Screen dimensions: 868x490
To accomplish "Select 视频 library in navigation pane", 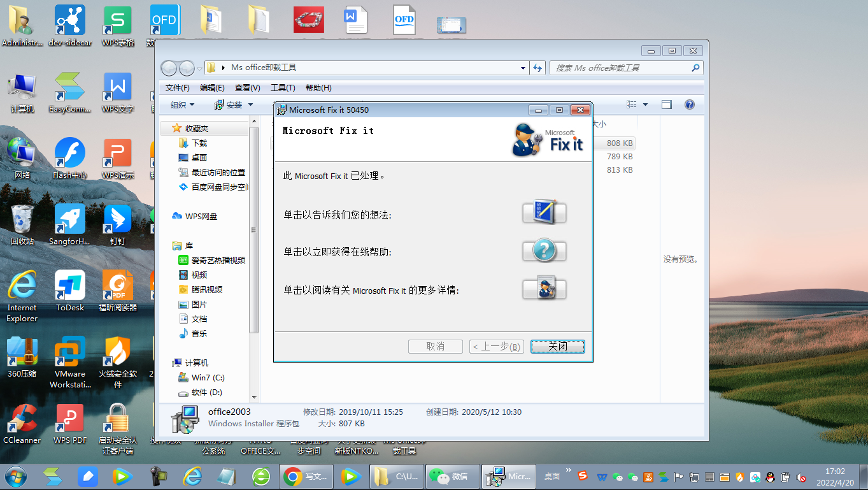I will coord(193,275).
